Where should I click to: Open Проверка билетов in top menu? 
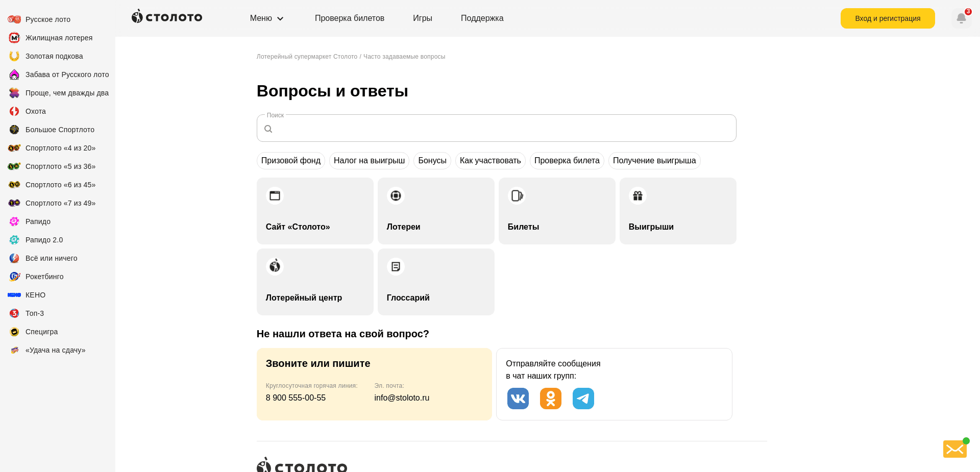(350, 18)
